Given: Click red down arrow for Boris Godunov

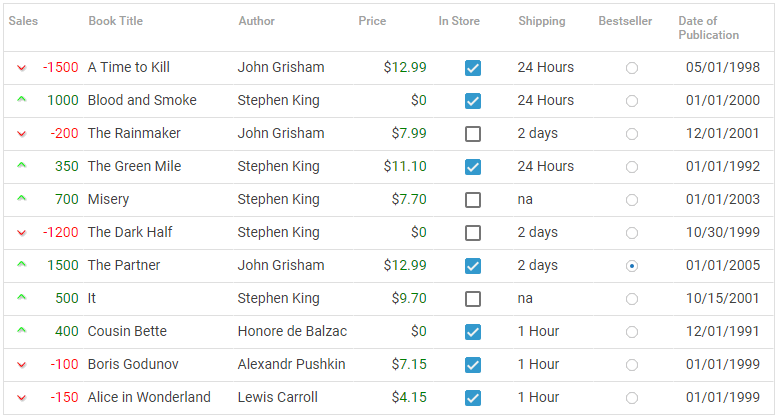Looking at the screenshot, I should tap(21, 365).
